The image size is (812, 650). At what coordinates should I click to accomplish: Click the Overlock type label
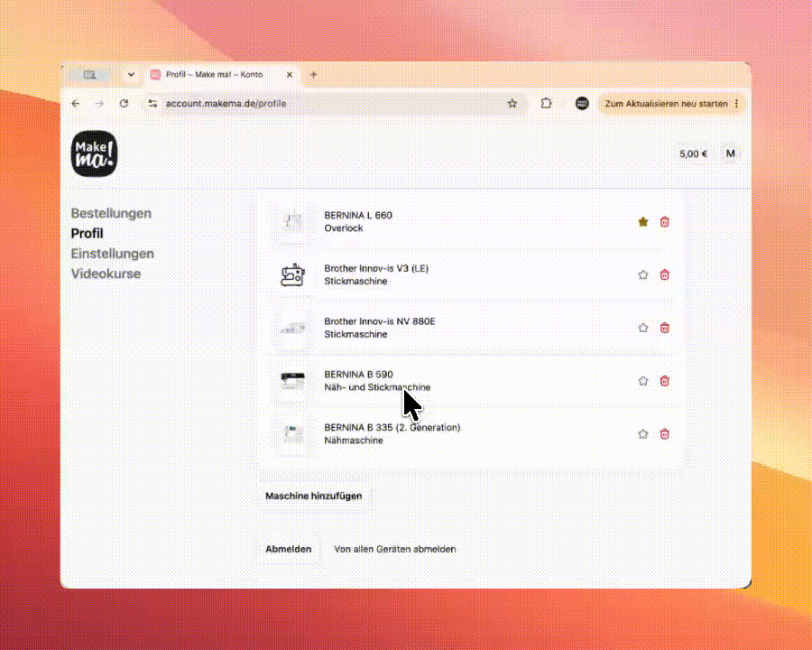344,228
